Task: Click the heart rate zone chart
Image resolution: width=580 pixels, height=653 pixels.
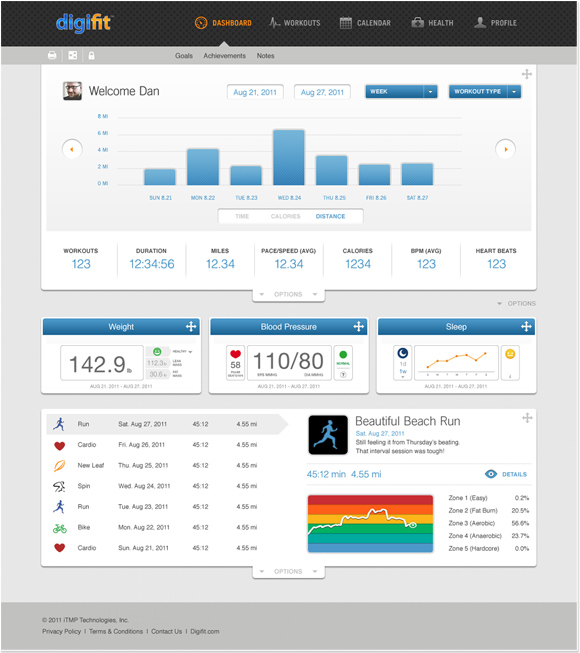Action: pyautogui.click(x=371, y=524)
